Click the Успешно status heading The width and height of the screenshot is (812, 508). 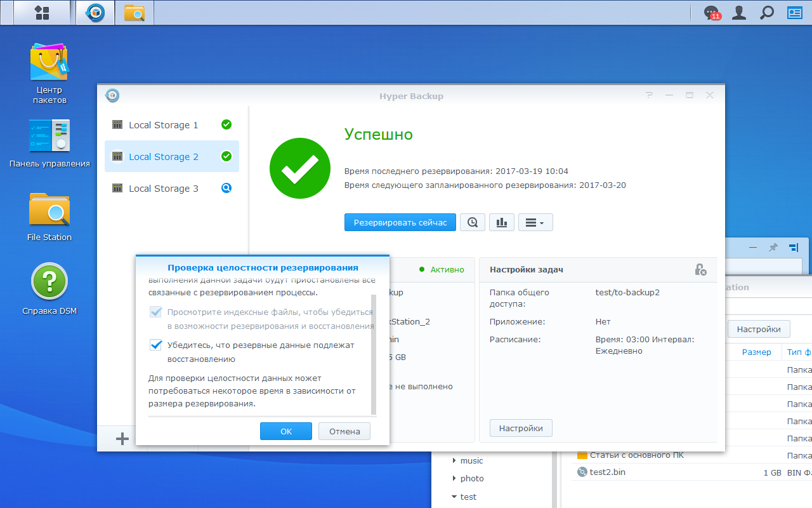tap(379, 134)
